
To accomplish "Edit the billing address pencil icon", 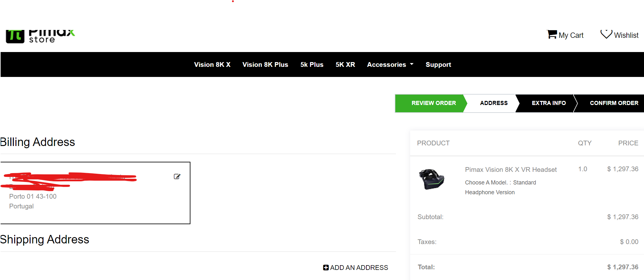I will (177, 177).
